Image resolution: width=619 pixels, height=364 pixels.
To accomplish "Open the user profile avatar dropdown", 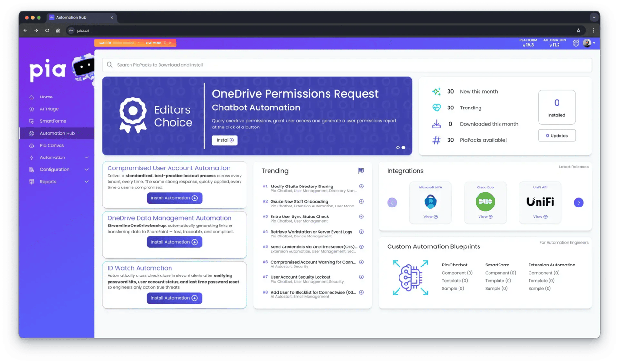I will click(x=589, y=43).
